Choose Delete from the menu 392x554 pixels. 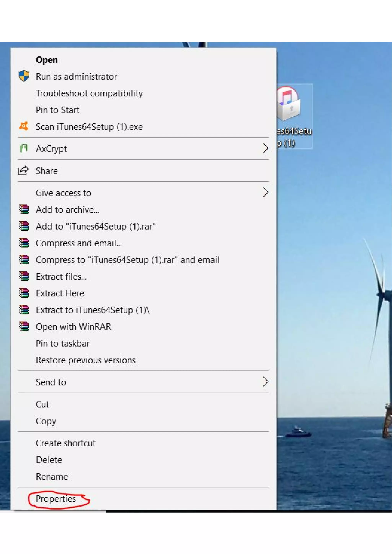[49, 460]
